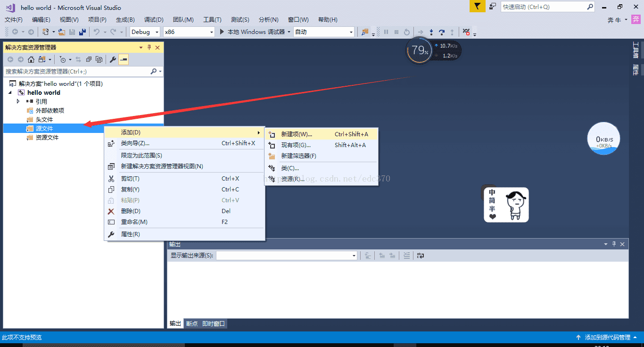Open the 工具(T) menu
644x347 pixels.
pos(212,20)
